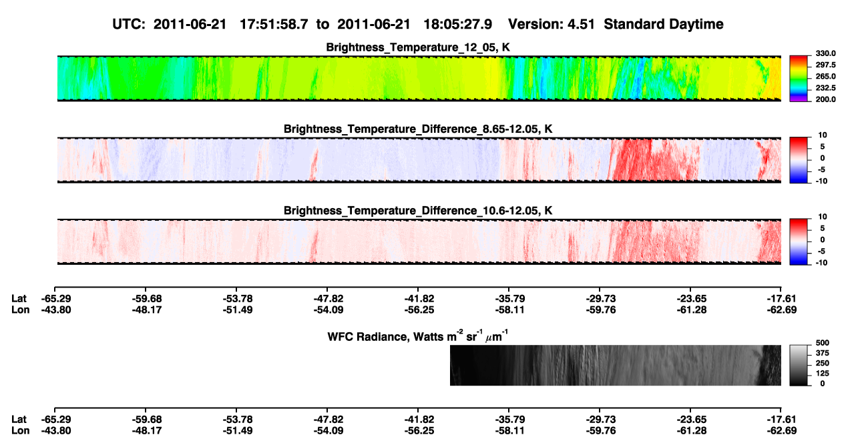868x445 pixels.
Task: Click the blue-red color bar for 8.65-12.05 difference
Action: coord(799,159)
